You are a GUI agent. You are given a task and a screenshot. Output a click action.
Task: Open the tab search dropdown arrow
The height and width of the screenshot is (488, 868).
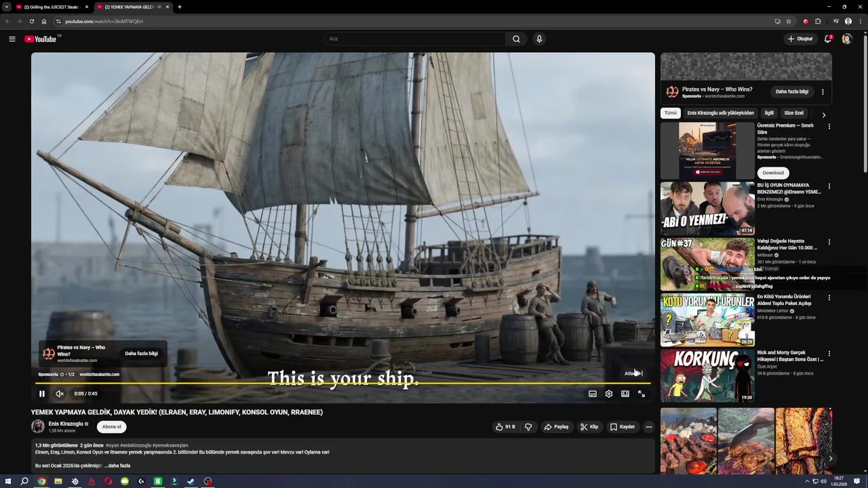point(7,7)
